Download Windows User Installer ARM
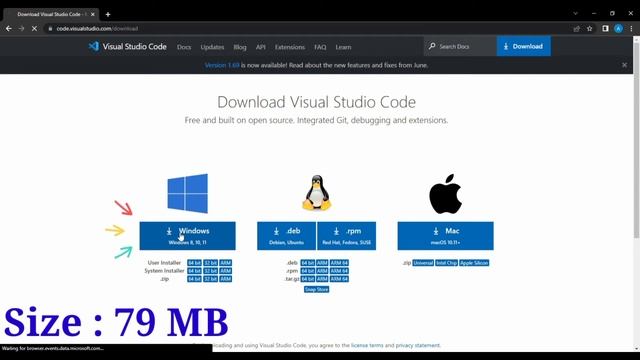This screenshot has width=640, height=360. click(226, 263)
